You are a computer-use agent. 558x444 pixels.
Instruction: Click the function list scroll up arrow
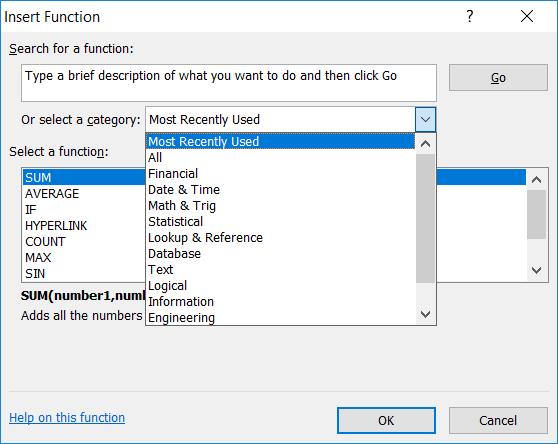[536, 180]
